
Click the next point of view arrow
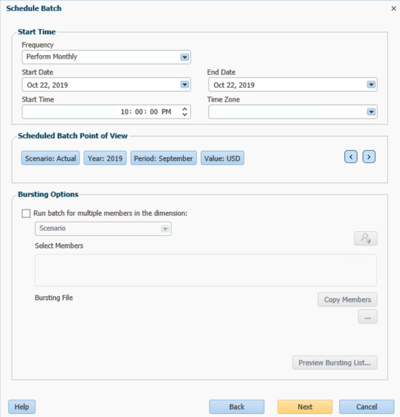click(x=369, y=157)
